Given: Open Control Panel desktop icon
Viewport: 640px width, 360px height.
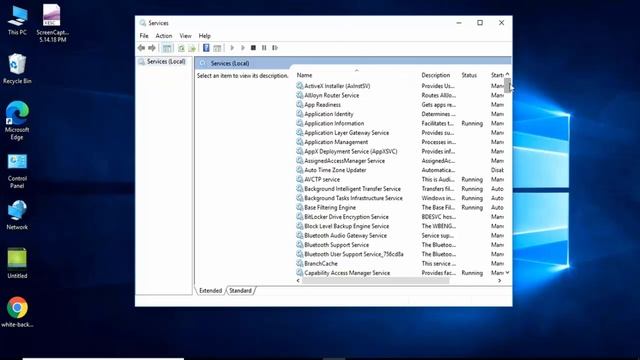Looking at the screenshot, I should pos(17,171).
